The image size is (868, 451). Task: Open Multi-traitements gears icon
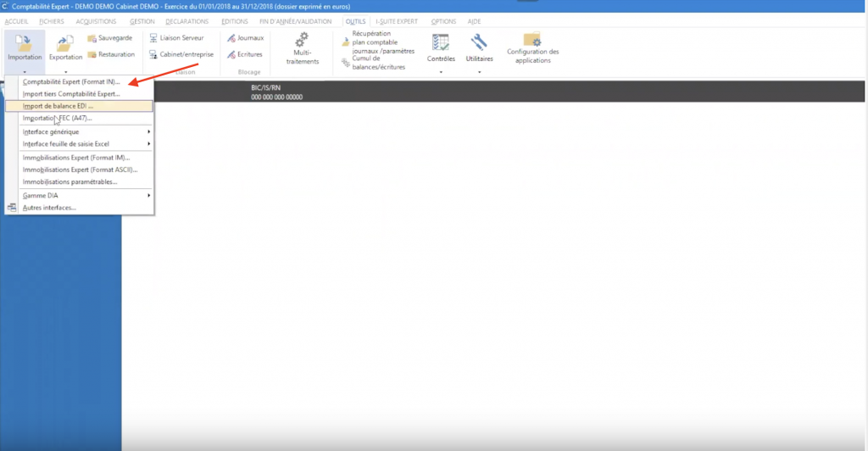[x=303, y=40]
